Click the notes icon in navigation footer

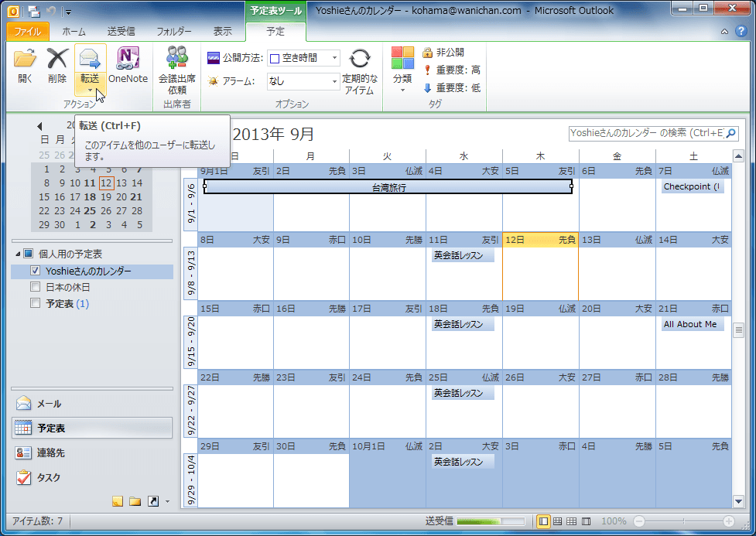117,501
